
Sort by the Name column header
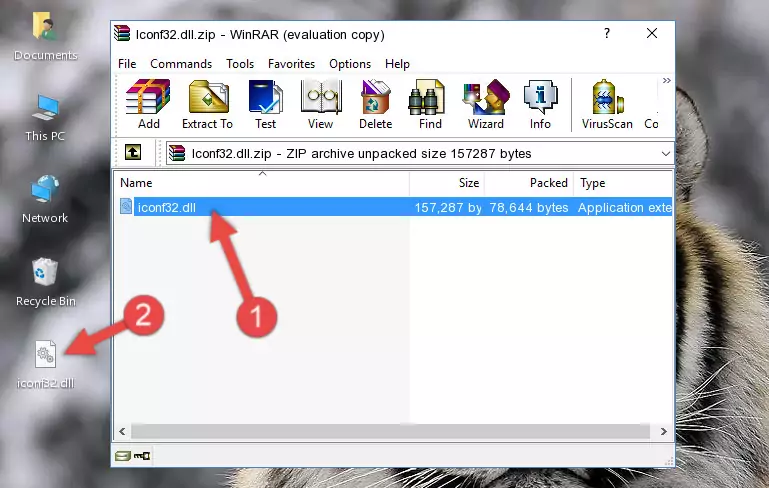click(x=262, y=183)
